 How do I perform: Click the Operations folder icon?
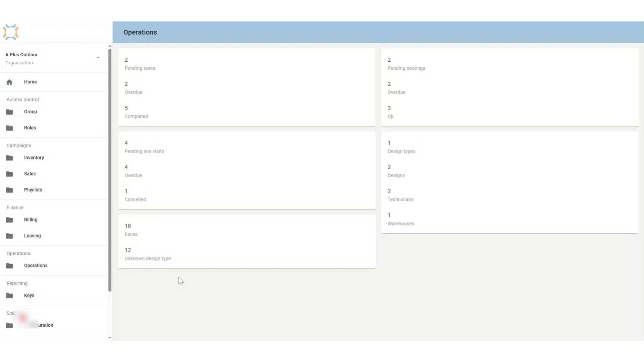point(9,266)
